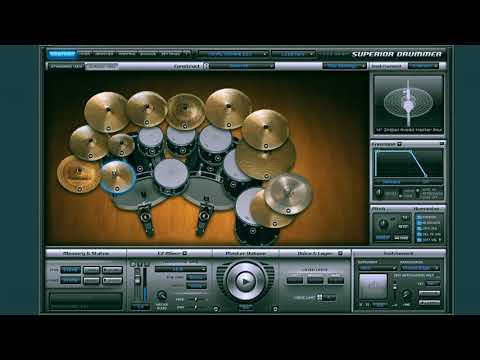Select the hi-hat highlighted in blue
Screen dimensions: 480x360
(117, 177)
